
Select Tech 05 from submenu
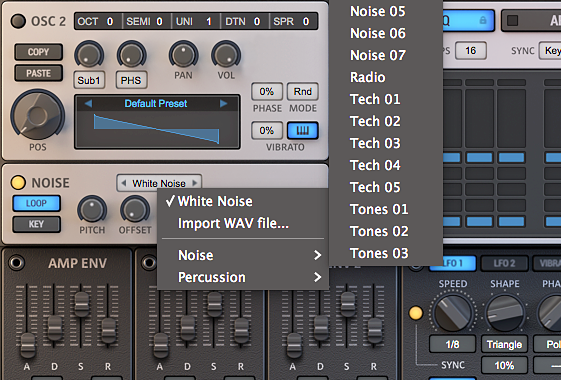click(x=386, y=187)
